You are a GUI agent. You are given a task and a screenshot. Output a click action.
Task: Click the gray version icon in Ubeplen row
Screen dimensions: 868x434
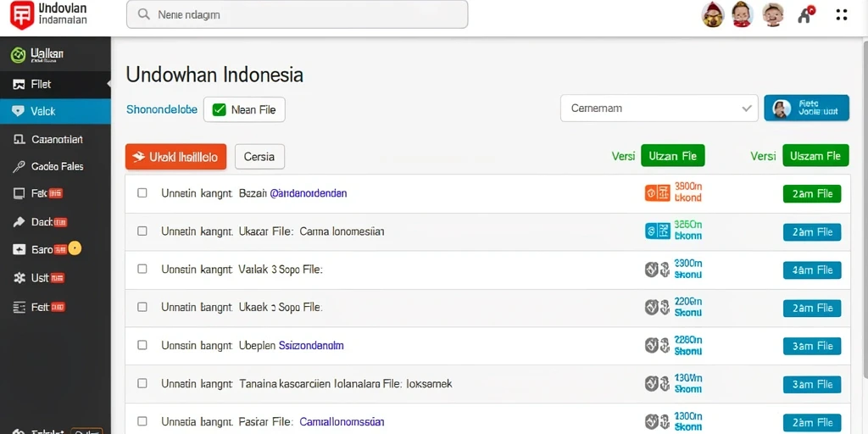658,346
